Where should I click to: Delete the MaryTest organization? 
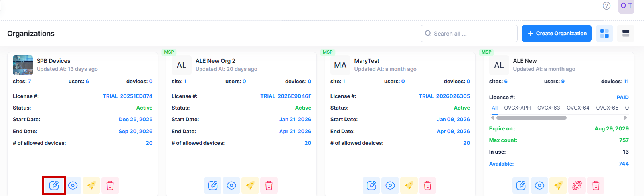click(427, 186)
